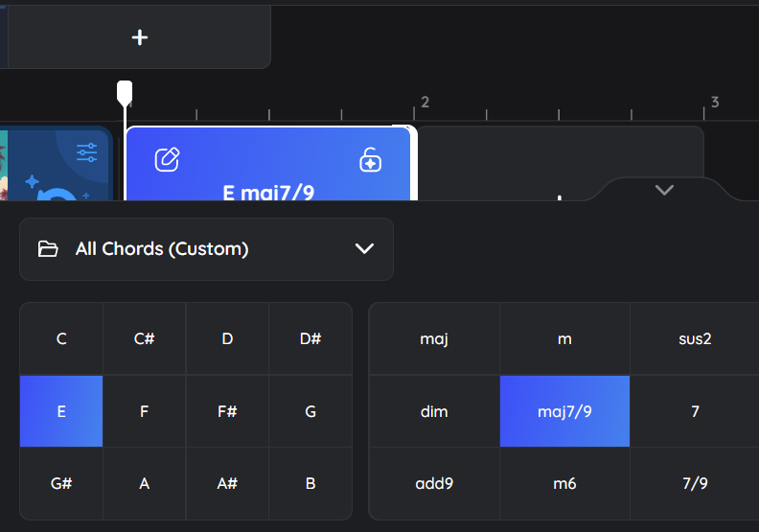Click the playhead marker on the timeline
This screenshot has width=759, height=532.
coord(125,93)
